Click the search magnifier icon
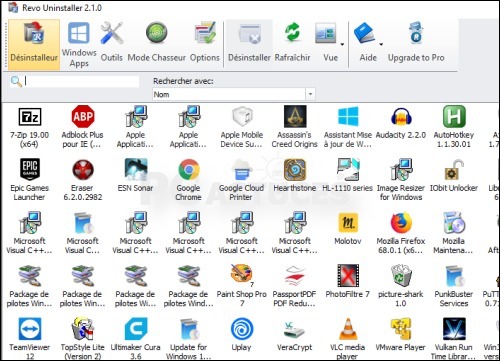The image size is (500, 361). pos(16,82)
